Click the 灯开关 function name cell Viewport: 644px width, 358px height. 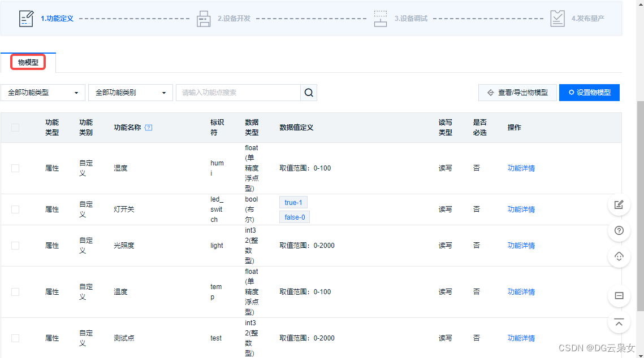tap(124, 209)
